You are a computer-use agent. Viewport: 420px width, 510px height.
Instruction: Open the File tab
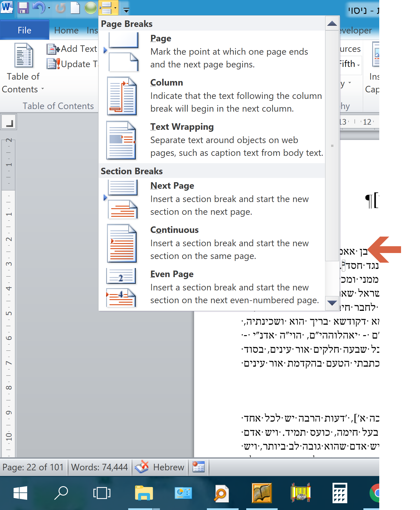point(25,30)
